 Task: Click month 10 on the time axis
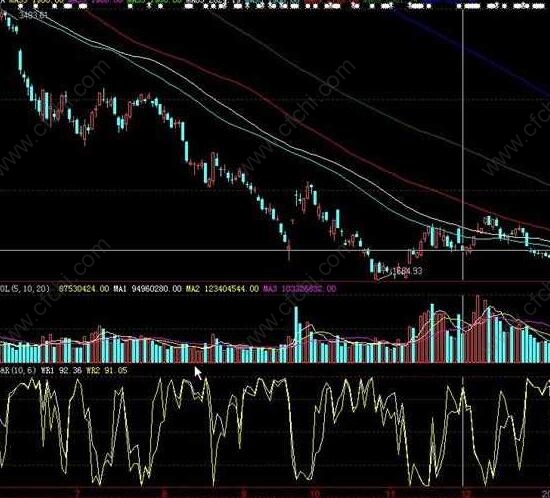(x=314, y=493)
